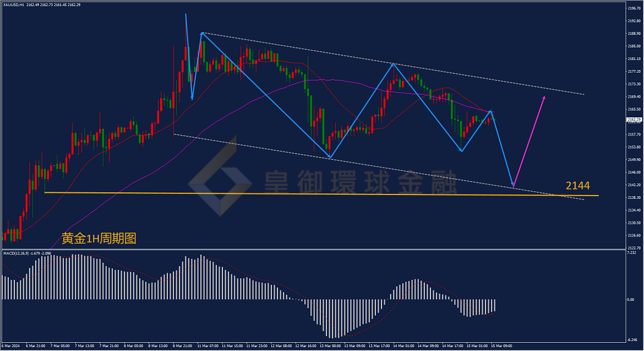Click the 6 Mar 2024 date label
Screen dimensions: 644x351
pyautogui.click(x=10, y=346)
